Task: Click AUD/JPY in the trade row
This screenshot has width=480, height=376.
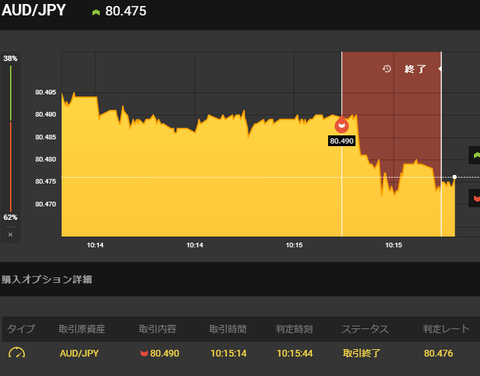Action: [x=79, y=353]
